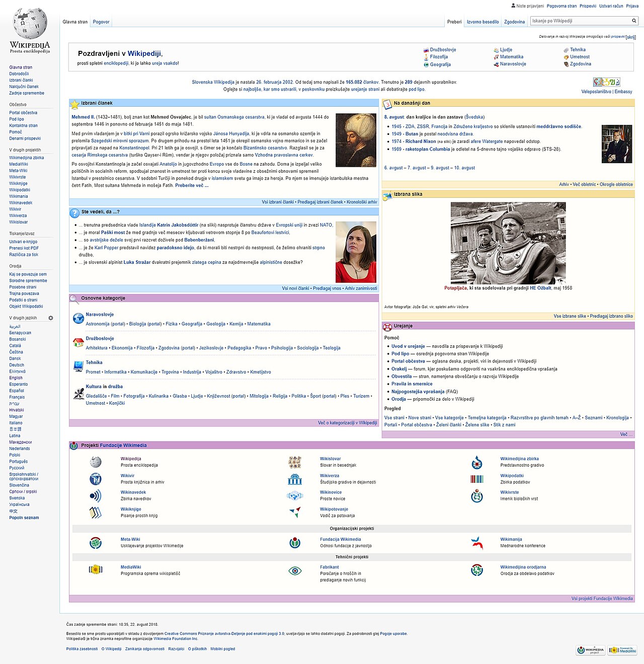Viewport: 644px width, 664px height.
Task: Click the Wikimedijina zbirka Commons icon
Action: (x=477, y=462)
